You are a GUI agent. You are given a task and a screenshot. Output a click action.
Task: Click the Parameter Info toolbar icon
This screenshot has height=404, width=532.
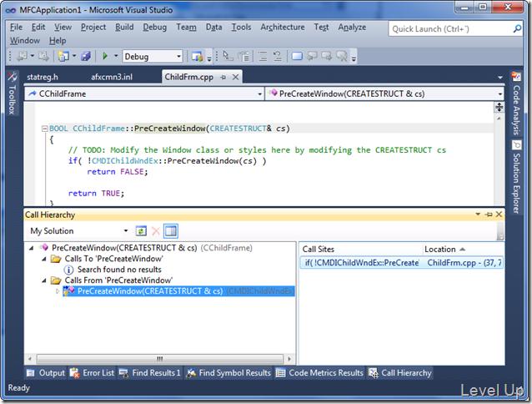(243, 56)
